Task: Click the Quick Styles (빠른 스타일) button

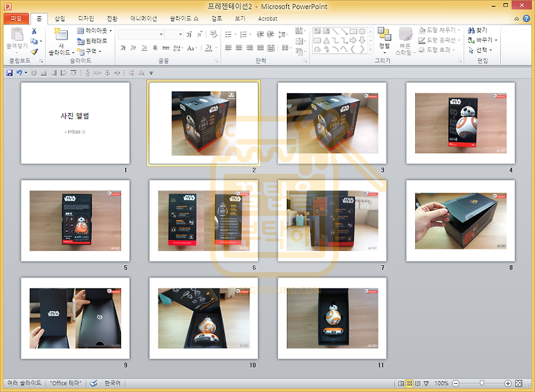Action: coord(405,41)
